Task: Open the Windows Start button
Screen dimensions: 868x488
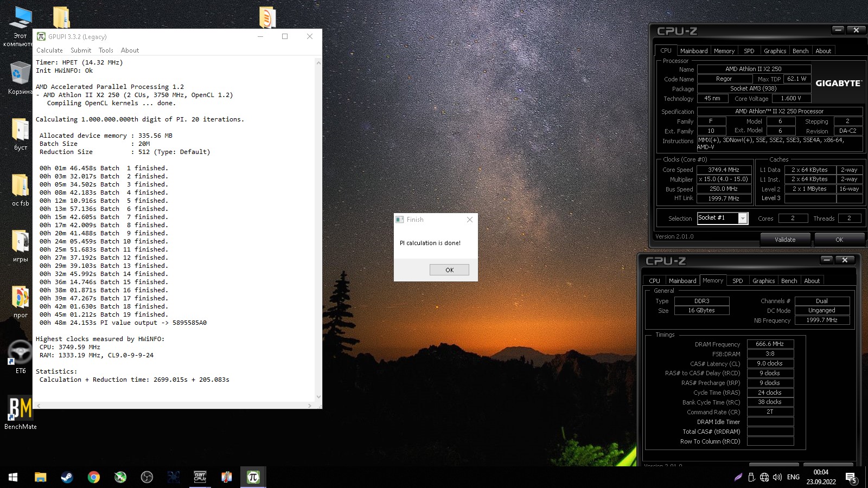Action: click(13, 477)
